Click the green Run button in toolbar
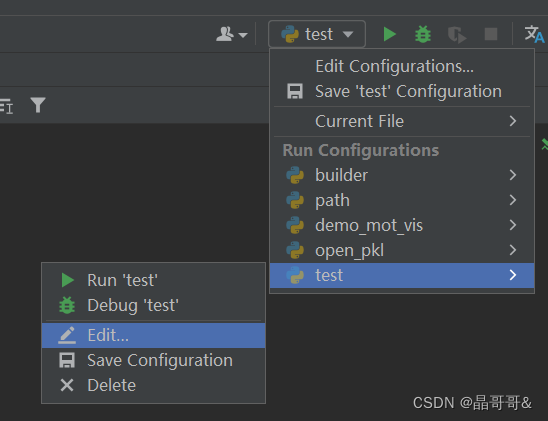 (389, 34)
